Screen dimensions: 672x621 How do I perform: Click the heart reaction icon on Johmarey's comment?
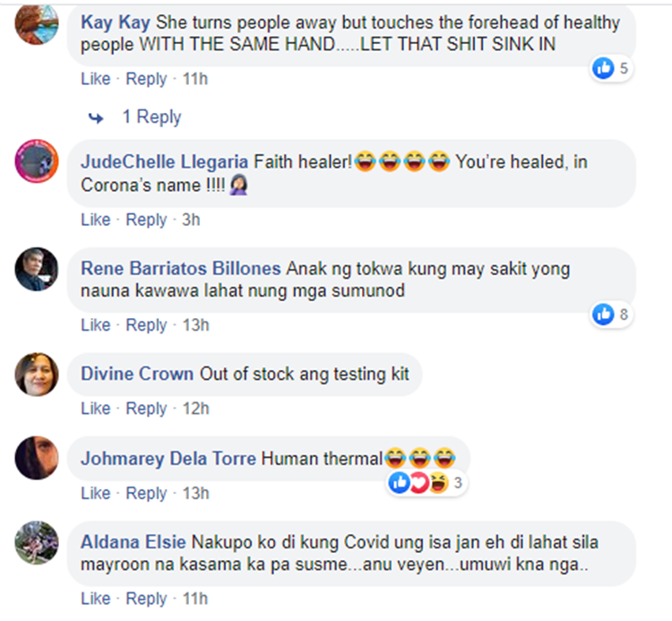(x=418, y=483)
